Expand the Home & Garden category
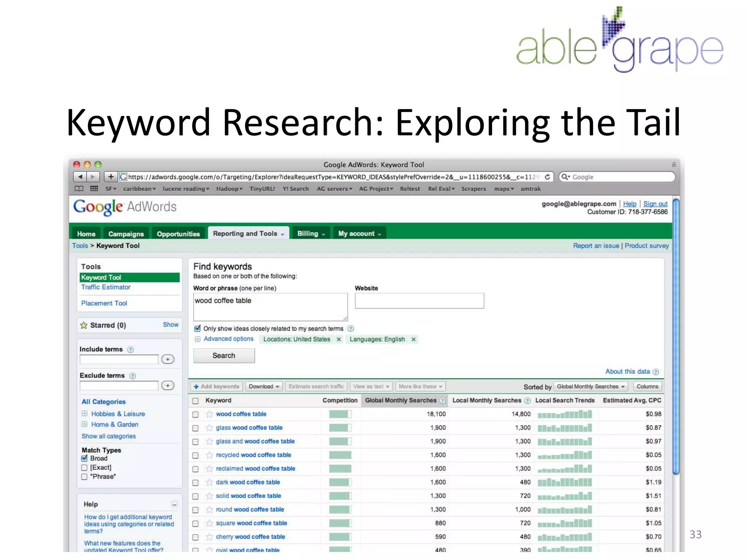Image resolution: width=747 pixels, height=560 pixels. [x=85, y=424]
